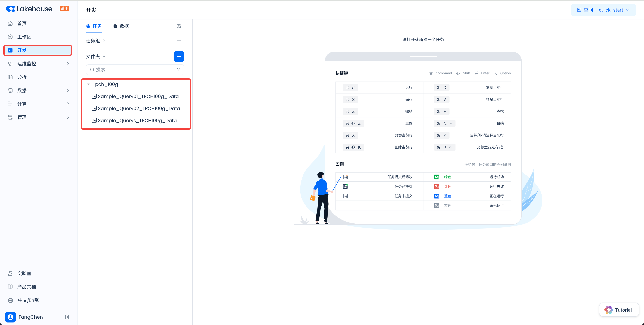Viewport: 644px width, 325px height.
Task: Expand the 文件夹 dropdown chevron
Action: point(104,56)
